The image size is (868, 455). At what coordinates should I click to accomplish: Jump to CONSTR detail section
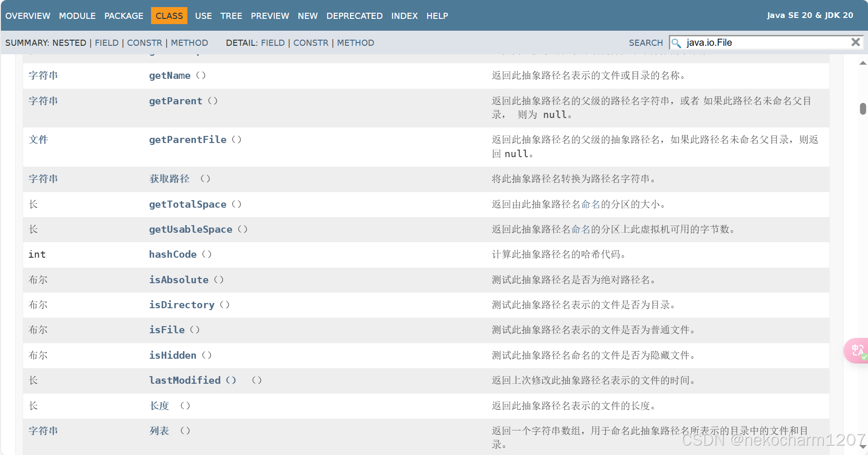tap(311, 43)
